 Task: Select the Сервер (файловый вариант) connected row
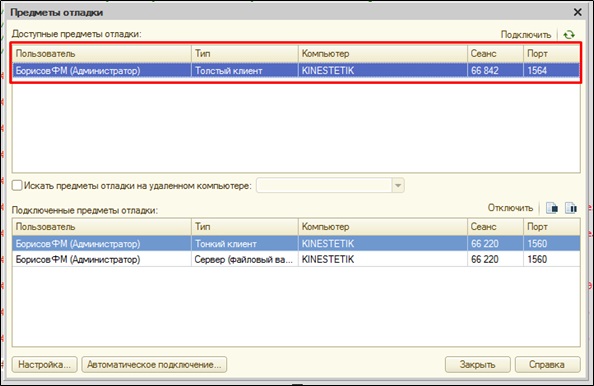click(296, 259)
